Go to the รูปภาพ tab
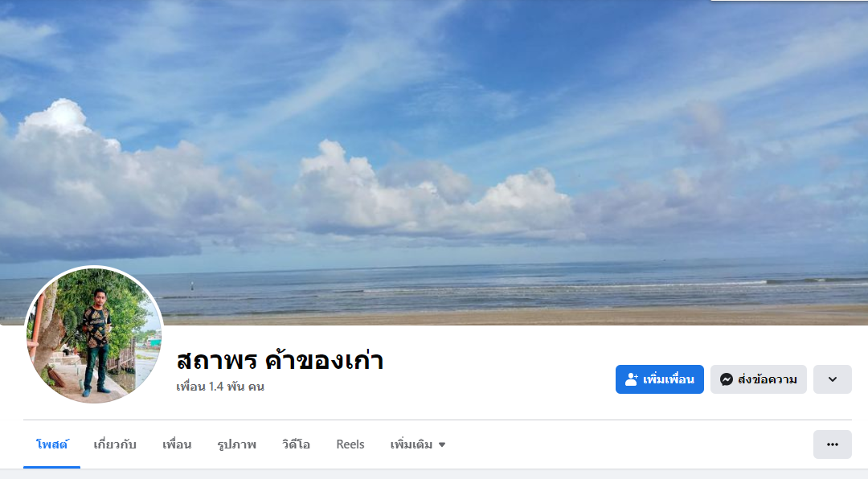This screenshot has height=479, width=868. [x=236, y=444]
